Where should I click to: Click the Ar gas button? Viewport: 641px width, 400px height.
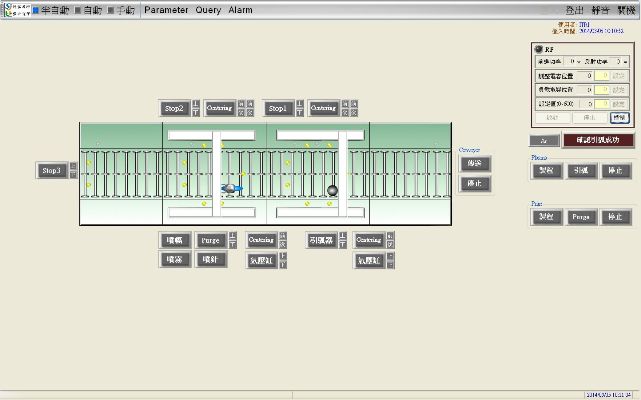[543, 141]
